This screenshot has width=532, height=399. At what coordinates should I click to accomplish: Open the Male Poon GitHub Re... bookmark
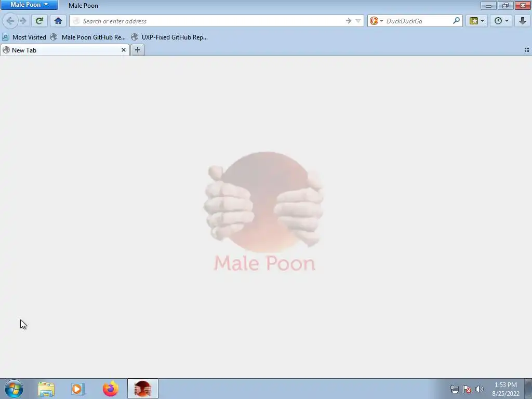[88, 37]
